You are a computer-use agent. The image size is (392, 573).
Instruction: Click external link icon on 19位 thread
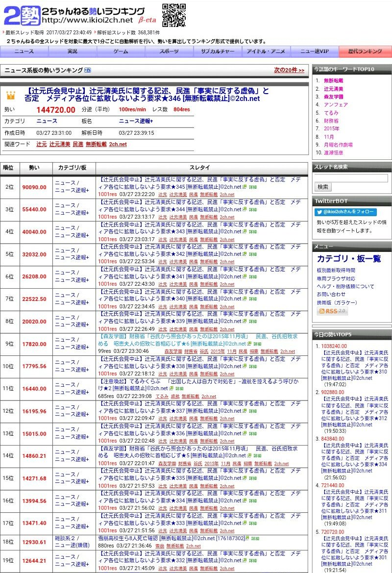tap(245, 560)
